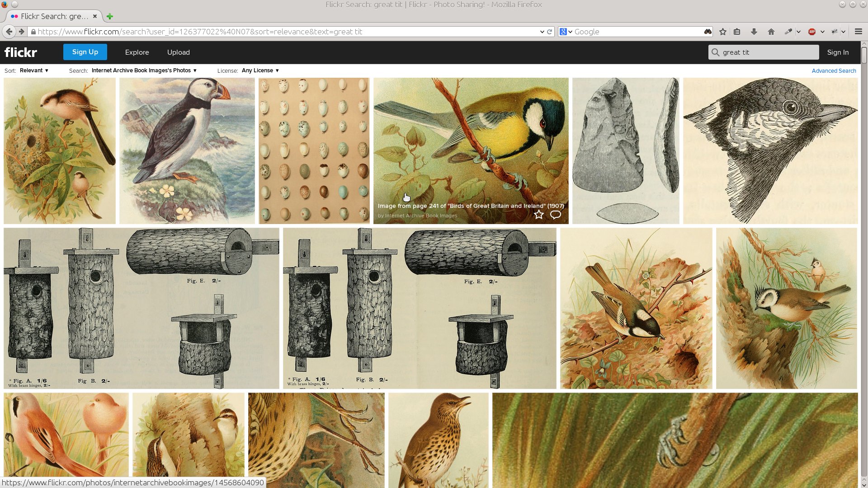868x488 pixels.
Task: Open the stone hand axe engraving thumbnail
Action: [626, 151]
